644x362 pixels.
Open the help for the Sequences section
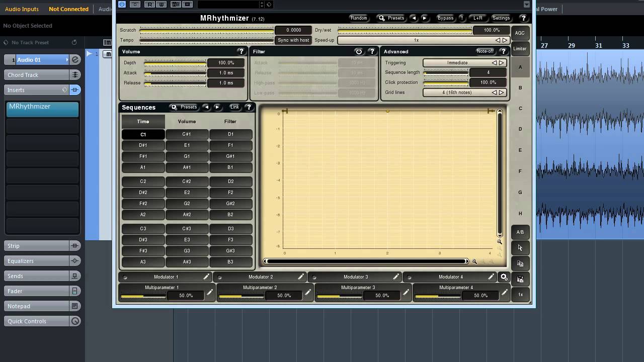click(x=249, y=107)
